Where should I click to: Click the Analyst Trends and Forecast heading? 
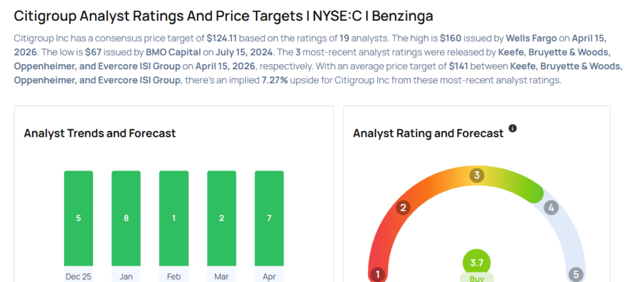click(99, 133)
